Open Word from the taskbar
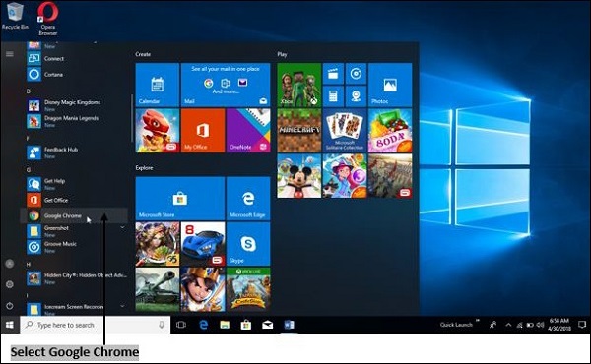 pos(289,325)
